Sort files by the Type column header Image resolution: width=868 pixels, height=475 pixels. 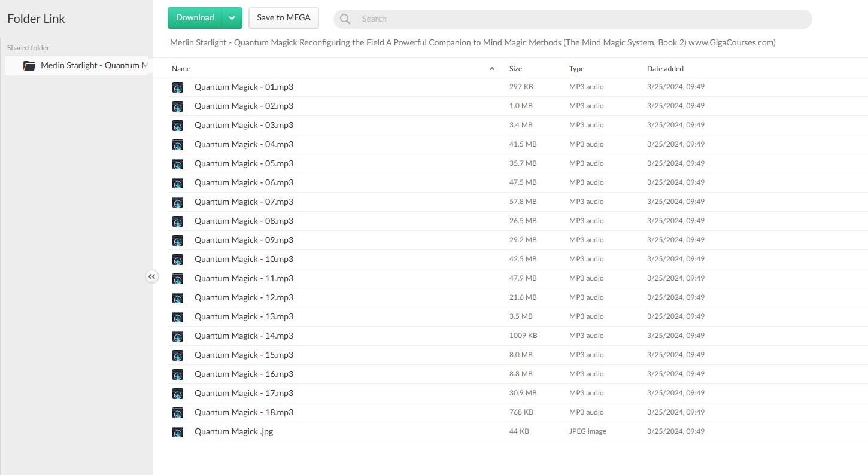pyautogui.click(x=576, y=69)
